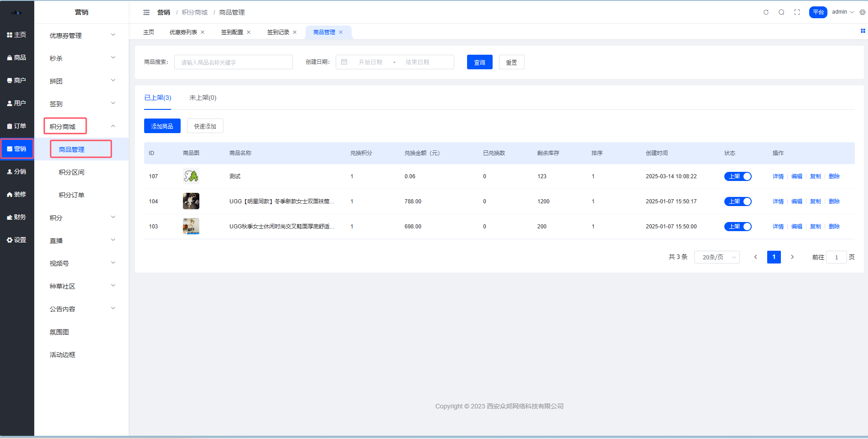Toggle fullscreen mode icon
The width and height of the screenshot is (868, 439).
(x=797, y=12)
